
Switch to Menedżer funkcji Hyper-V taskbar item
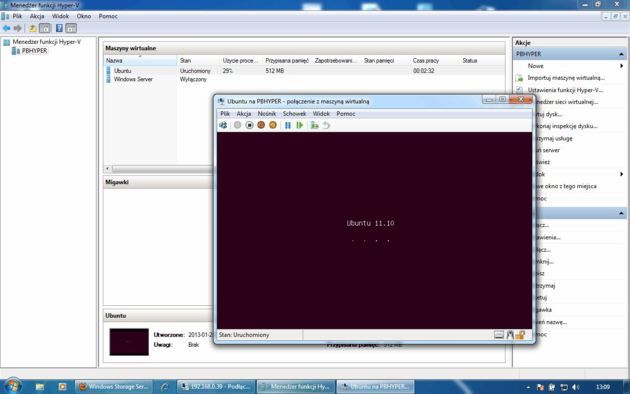coord(295,387)
